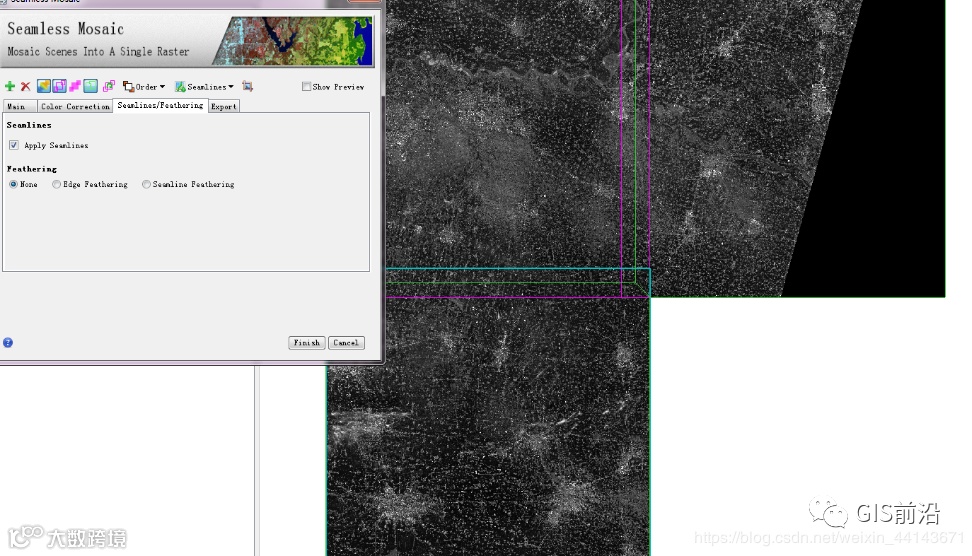Uncheck Apply Seamlines checkbox
The width and height of the screenshot is (972, 556).
[14, 145]
